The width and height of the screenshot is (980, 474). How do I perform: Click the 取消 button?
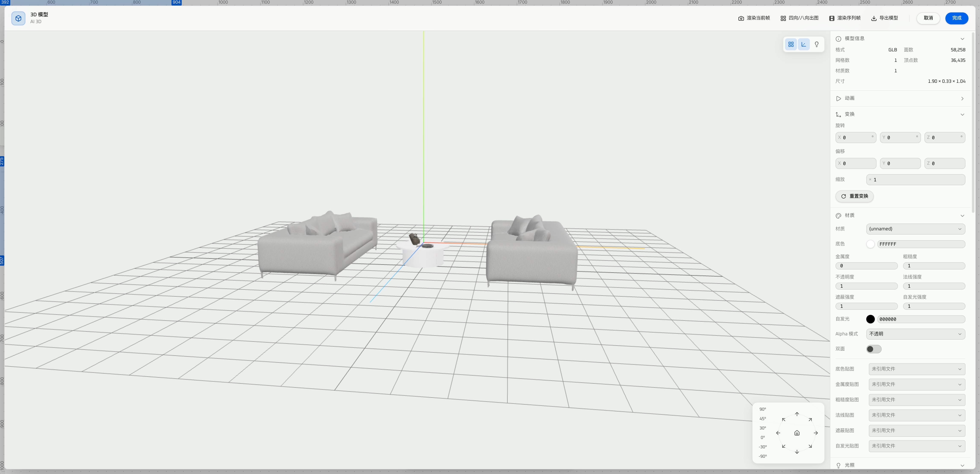[928, 18]
